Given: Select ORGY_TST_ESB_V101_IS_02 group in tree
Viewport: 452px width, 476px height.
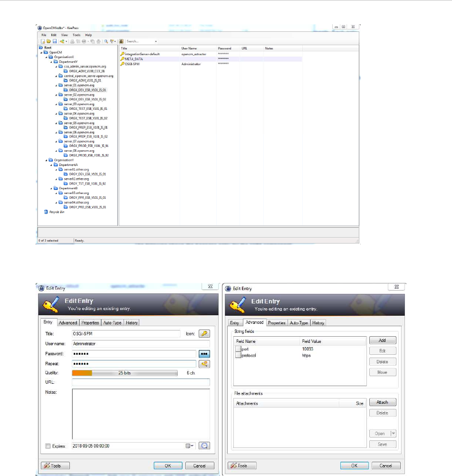Looking at the screenshot, I should coord(87,184).
